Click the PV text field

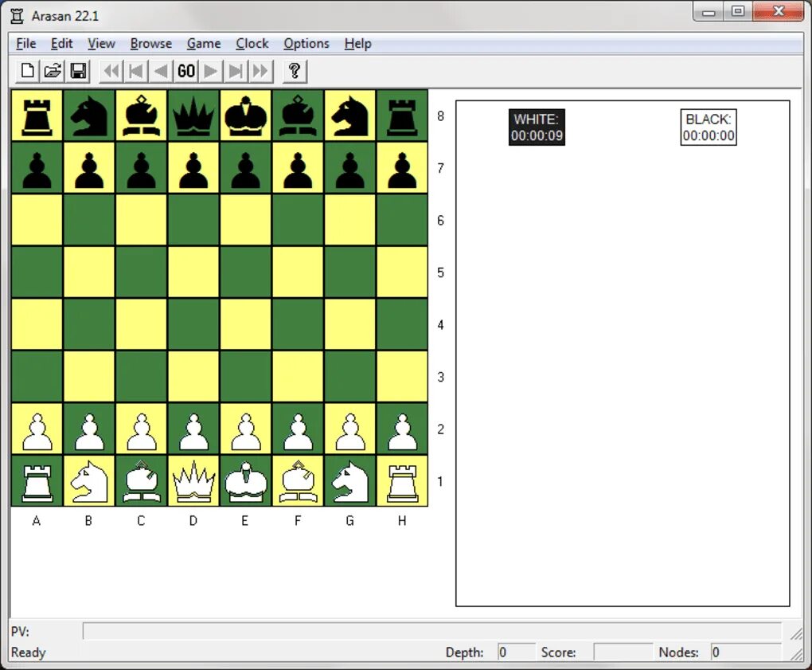[432, 631]
